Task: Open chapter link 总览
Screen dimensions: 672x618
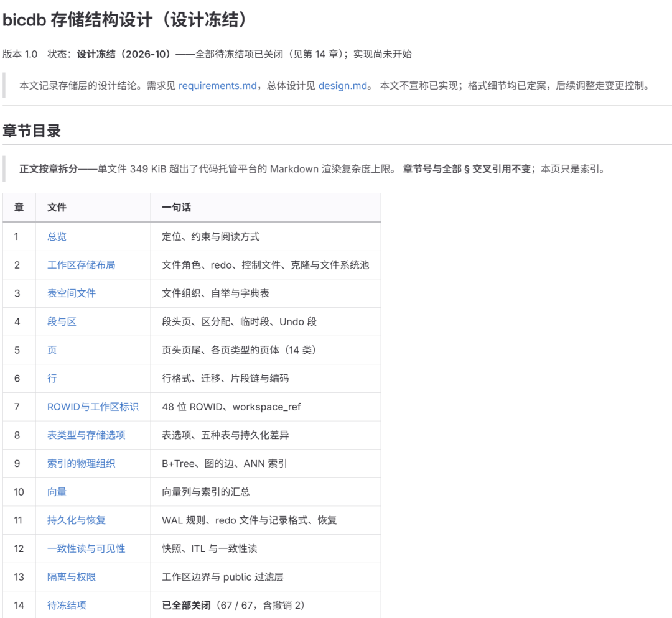Action: [57, 236]
